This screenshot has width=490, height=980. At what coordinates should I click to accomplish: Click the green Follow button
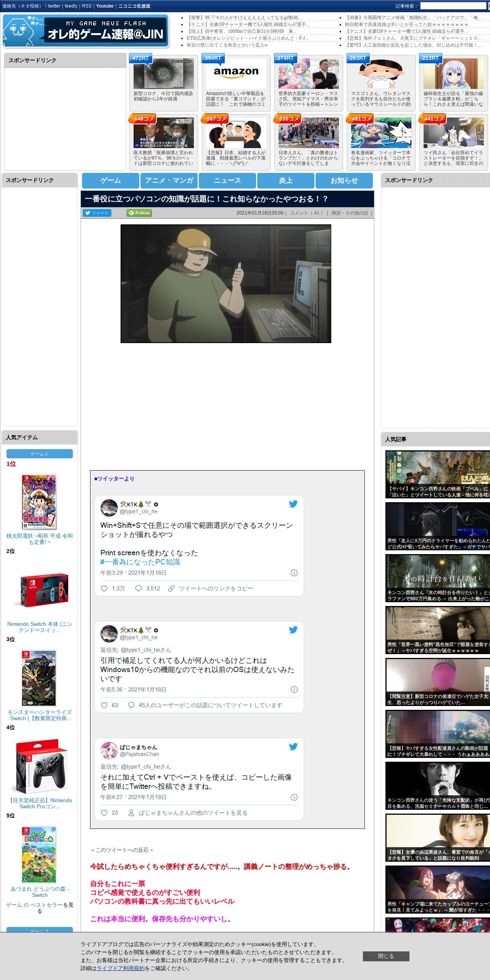click(139, 213)
